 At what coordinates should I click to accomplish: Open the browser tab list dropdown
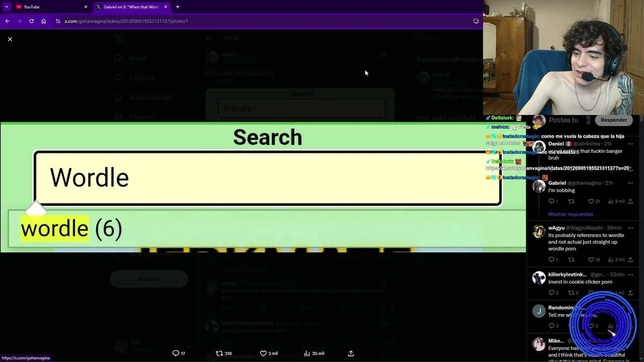pos(7,7)
